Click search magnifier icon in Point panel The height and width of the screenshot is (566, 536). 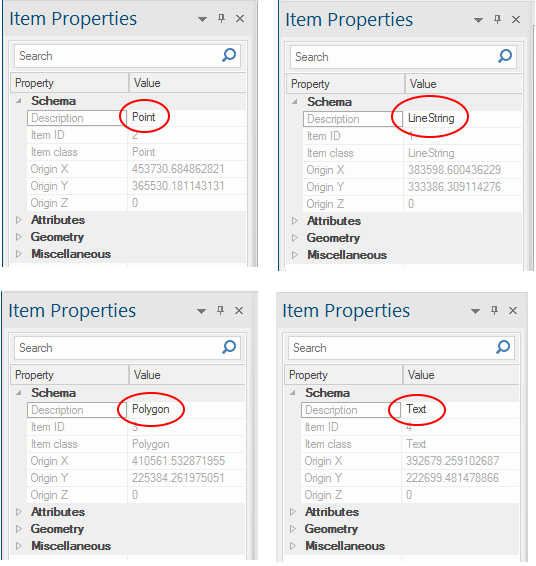tap(229, 55)
